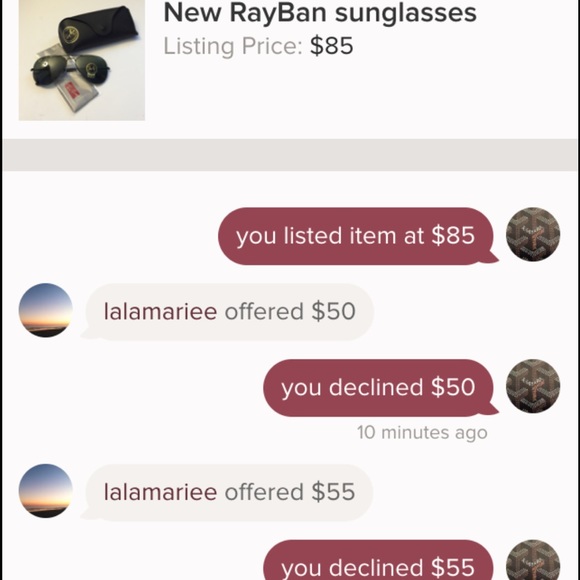
Task: Tap the $55 amount in lalamariee's second offer
Action: point(333,492)
